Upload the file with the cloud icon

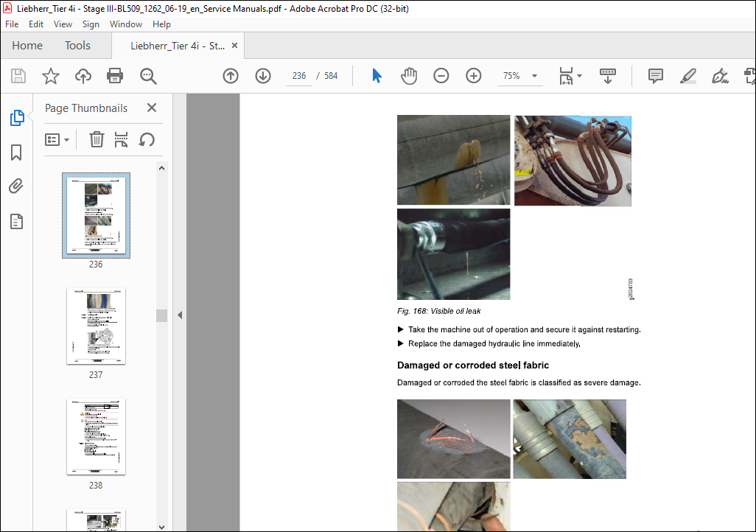[83, 76]
